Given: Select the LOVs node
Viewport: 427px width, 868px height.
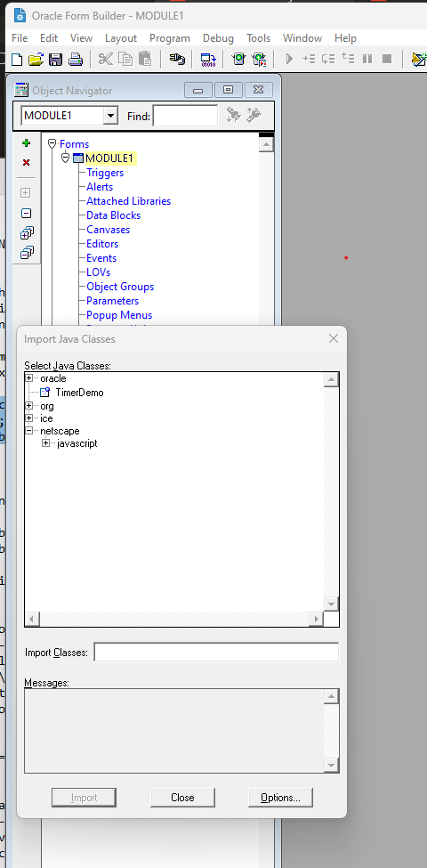Looking at the screenshot, I should pyautogui.click(x=99, y=272).
